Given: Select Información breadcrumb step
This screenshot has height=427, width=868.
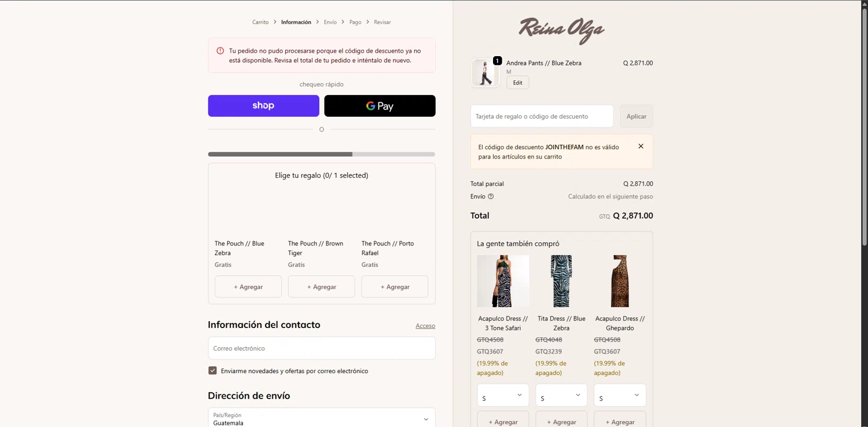Looking at the screenshot, I should 296,22.
